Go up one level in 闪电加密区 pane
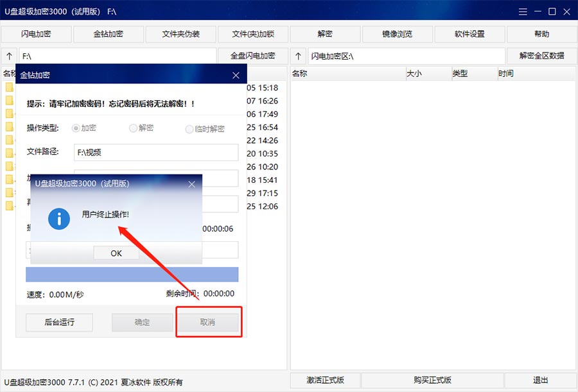This screenshot has height=392, width=578. [x=298, y=56]
